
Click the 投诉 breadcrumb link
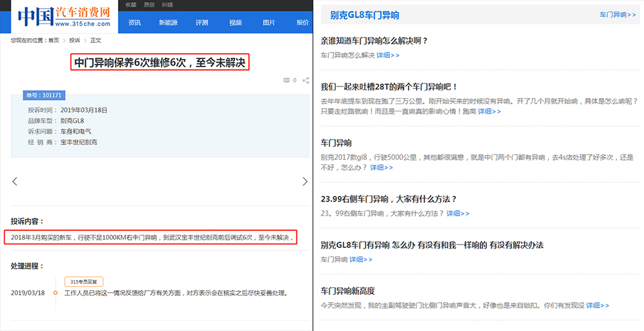[74, 40]
